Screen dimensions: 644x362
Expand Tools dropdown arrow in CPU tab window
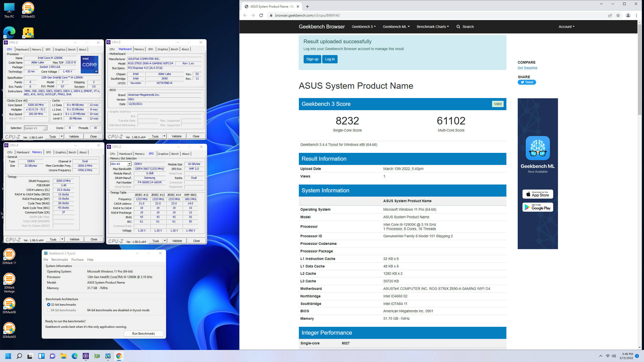click(62, 137)
